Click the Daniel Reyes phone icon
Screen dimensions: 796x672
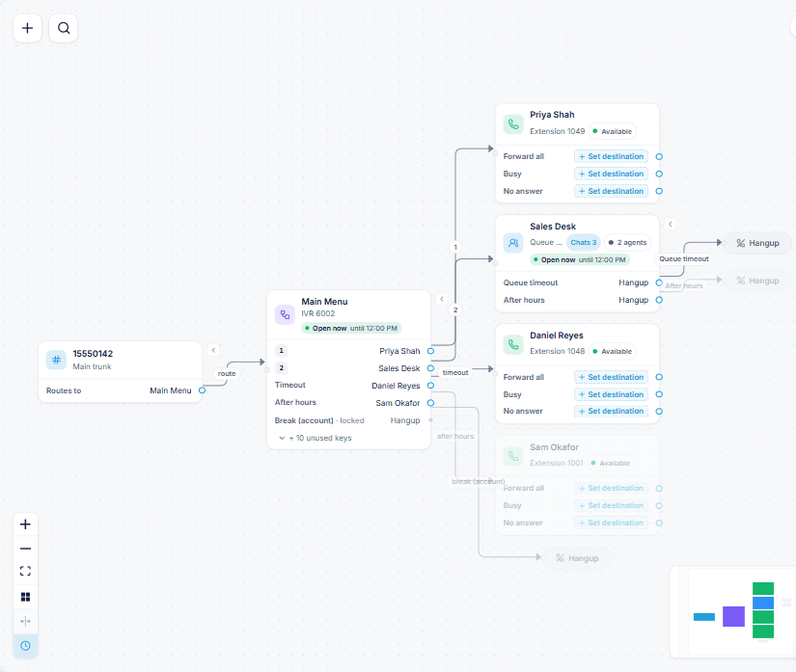pos(513,344)
